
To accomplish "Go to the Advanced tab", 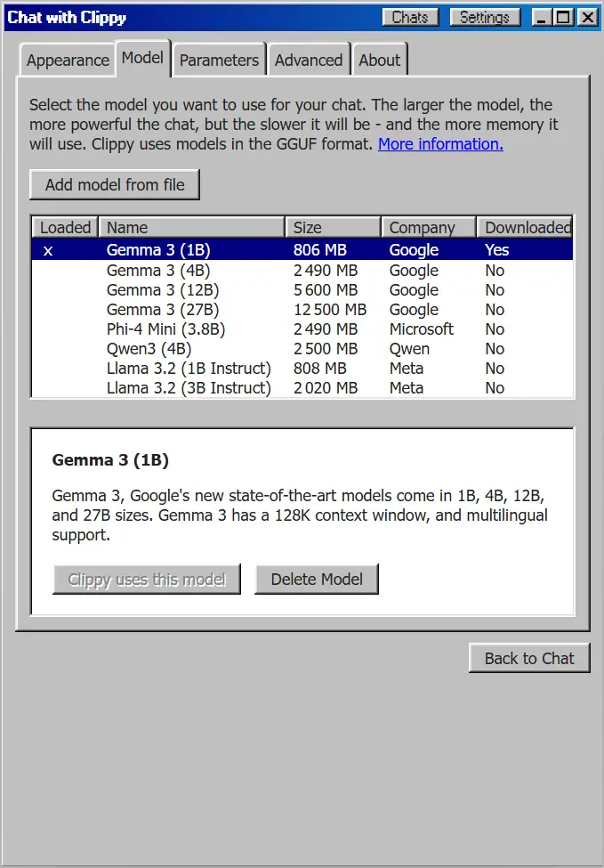I will click(309, 60).
